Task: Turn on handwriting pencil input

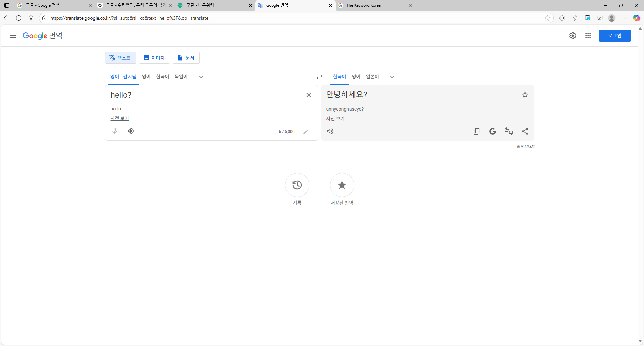Action: pyautogui.click(x=306, y=132)
